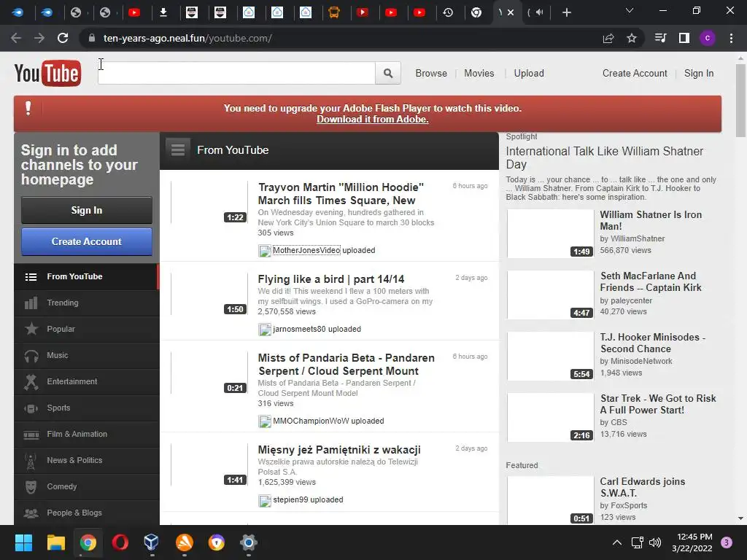This screenshot has height=560, width=747.
Task: Click the Comedy mask icon
Action: pyautogui.click(x=31, y=486)
